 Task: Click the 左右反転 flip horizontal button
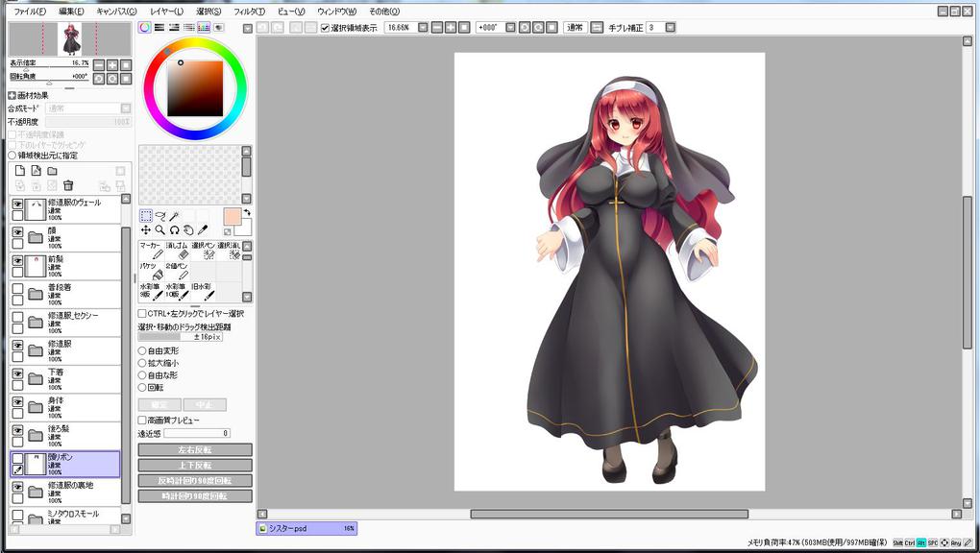click(195, 450)
